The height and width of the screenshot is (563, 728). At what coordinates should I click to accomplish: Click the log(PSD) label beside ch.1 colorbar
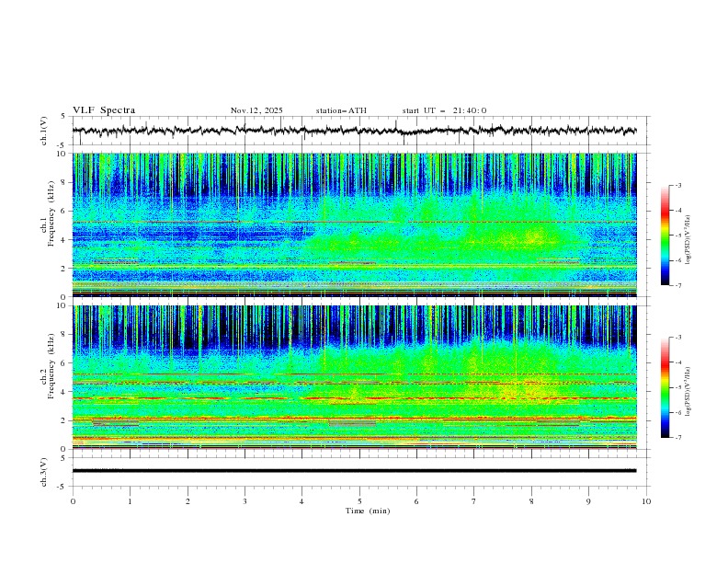point(688,240)
